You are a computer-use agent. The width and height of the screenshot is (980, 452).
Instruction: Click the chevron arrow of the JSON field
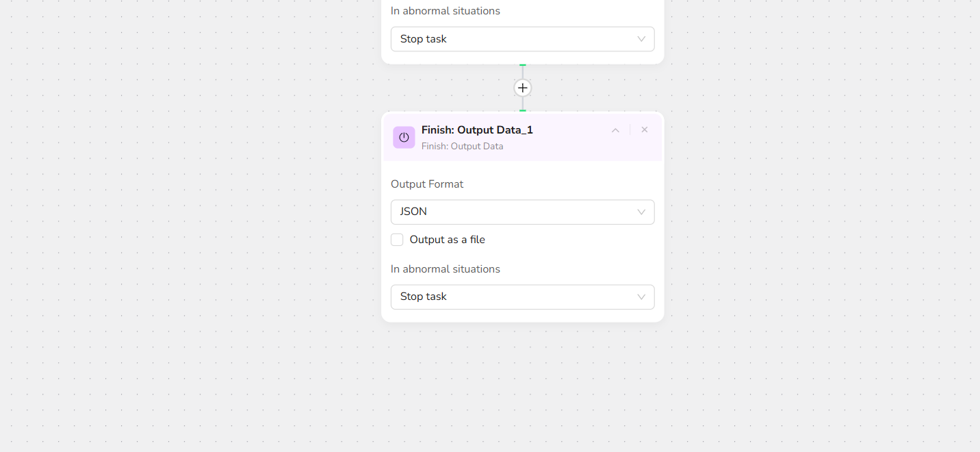click(x=641, y=212)
